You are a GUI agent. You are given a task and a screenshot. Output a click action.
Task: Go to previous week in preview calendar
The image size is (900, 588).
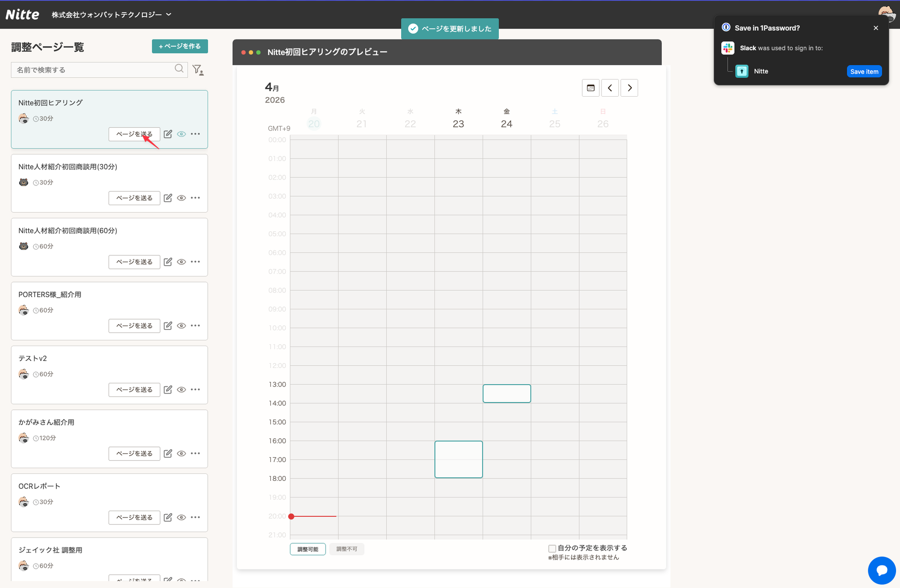(x=610, y=88)
